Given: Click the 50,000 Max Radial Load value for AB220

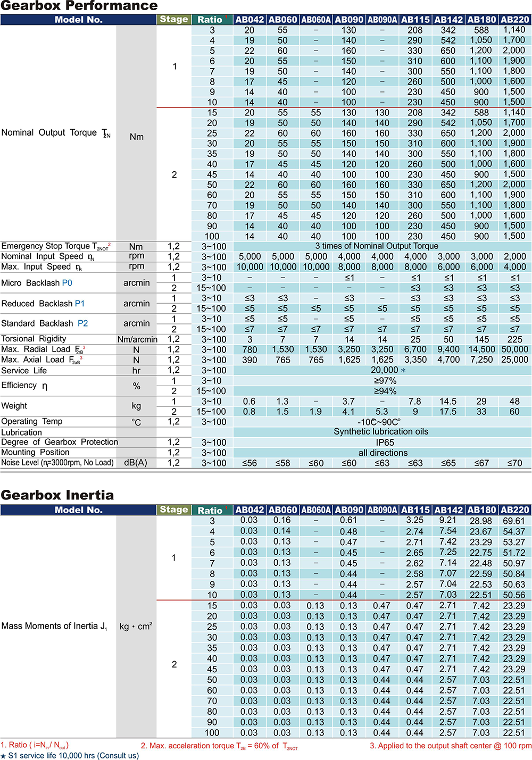Looking at the screenshot, I should 514,349.
